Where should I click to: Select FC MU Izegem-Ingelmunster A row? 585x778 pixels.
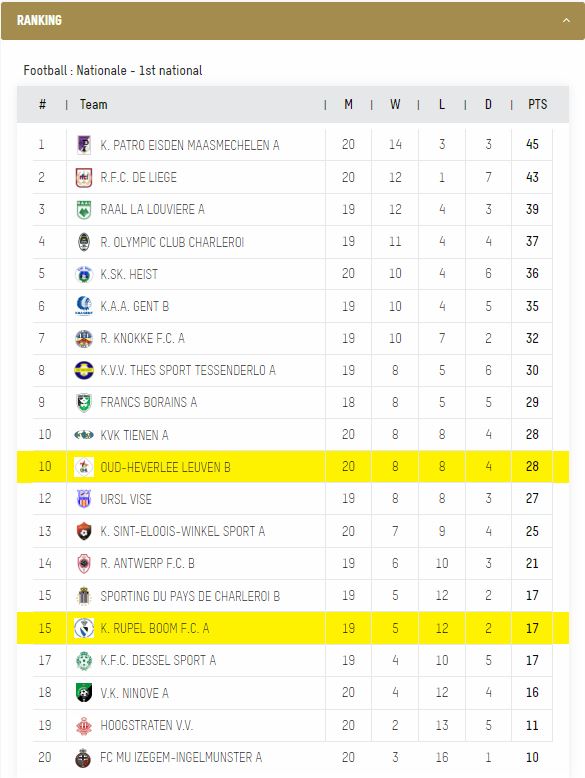pos(293,757)
